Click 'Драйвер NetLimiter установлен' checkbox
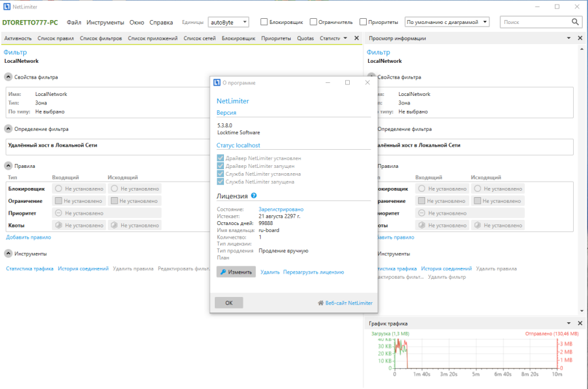This screenshot has height=389, width=588. (220, 158)
